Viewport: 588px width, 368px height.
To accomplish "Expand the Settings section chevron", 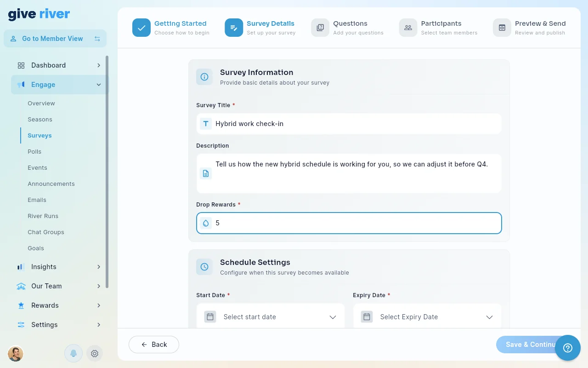I will (x=99, y=325).
